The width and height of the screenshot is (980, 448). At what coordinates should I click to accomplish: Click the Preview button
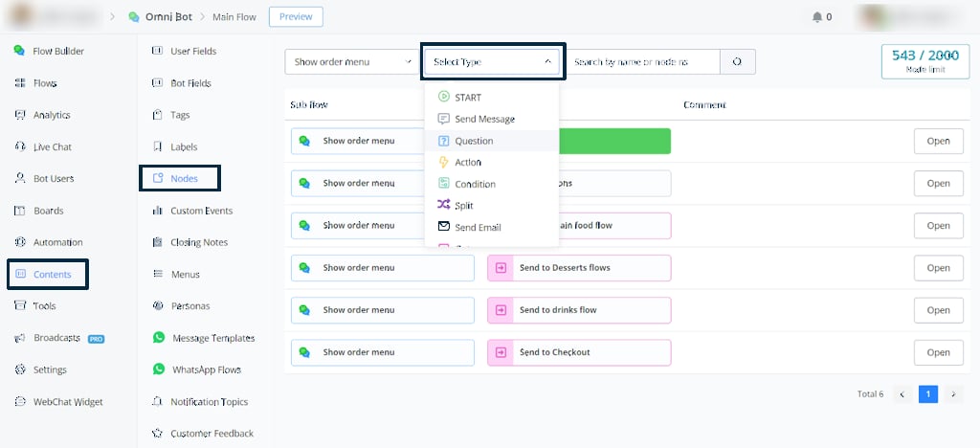(x=296, y=17)
